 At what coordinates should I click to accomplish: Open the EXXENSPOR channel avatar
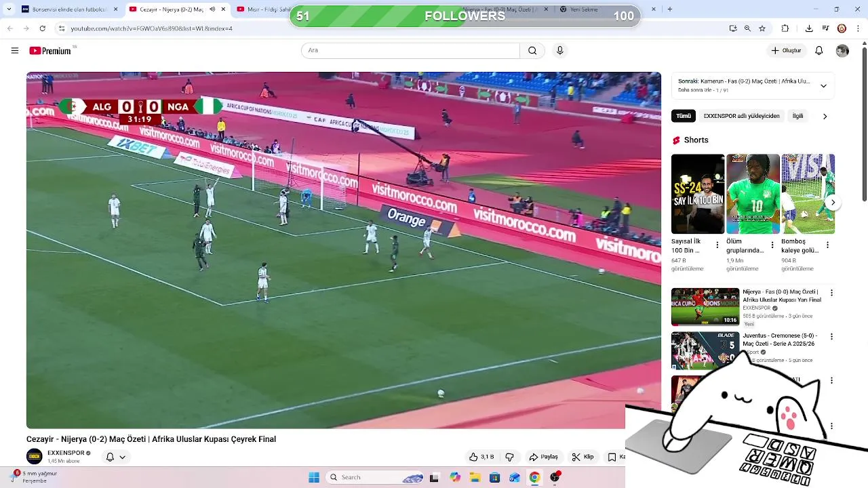[35, 456]
